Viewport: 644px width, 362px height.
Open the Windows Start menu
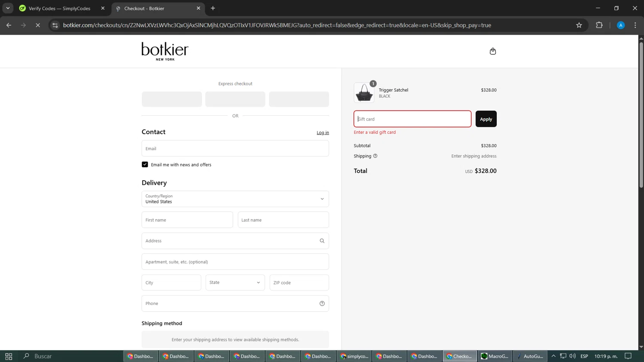pyautogui.click(x=9, y=356)
